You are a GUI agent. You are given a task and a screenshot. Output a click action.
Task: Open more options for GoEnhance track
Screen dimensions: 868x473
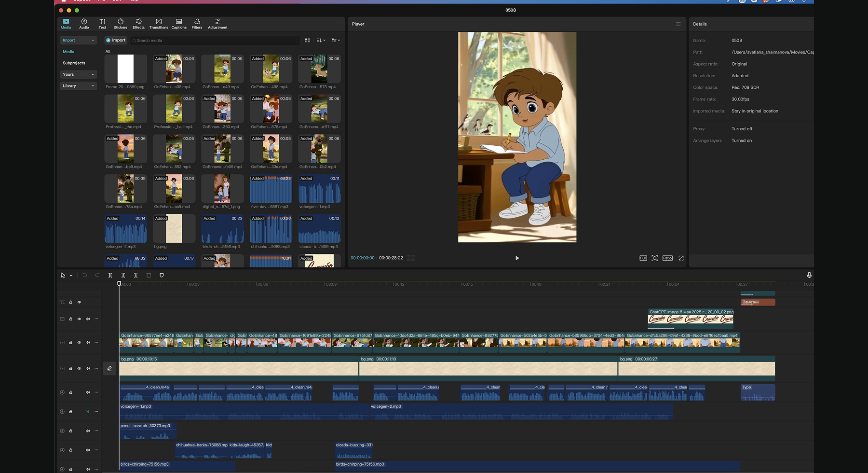tap(96, 342)
